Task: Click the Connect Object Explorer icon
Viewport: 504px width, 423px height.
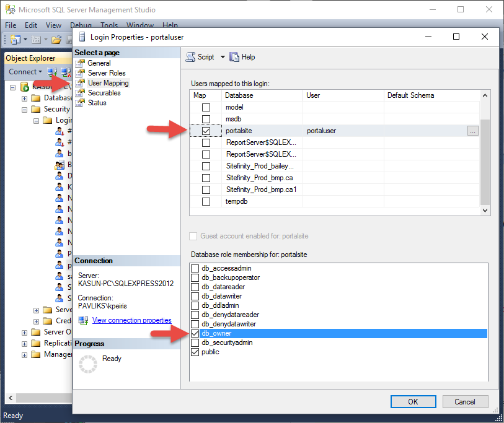Action: (x=52, y=72)
